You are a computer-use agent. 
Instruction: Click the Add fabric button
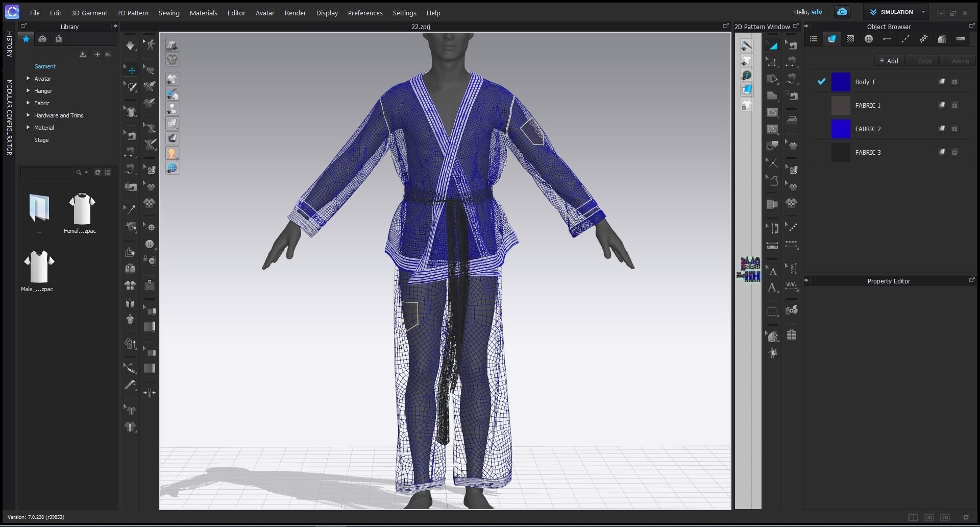coord(889,61)
